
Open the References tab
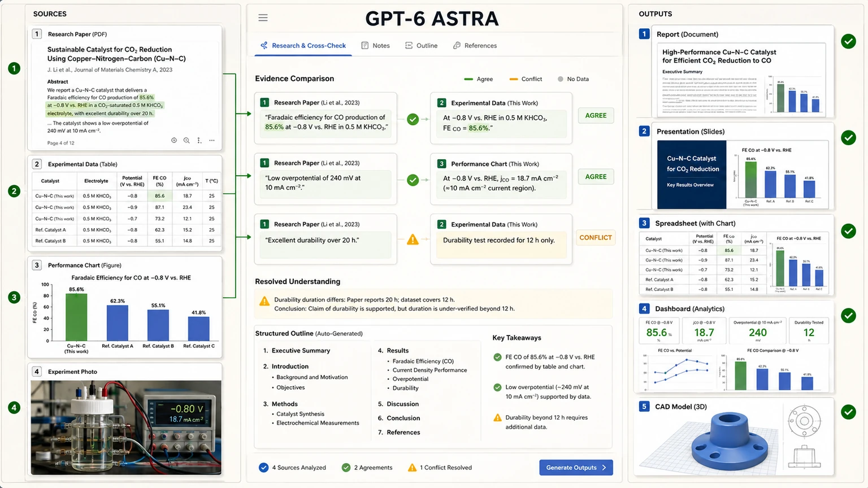coord(475,46)
